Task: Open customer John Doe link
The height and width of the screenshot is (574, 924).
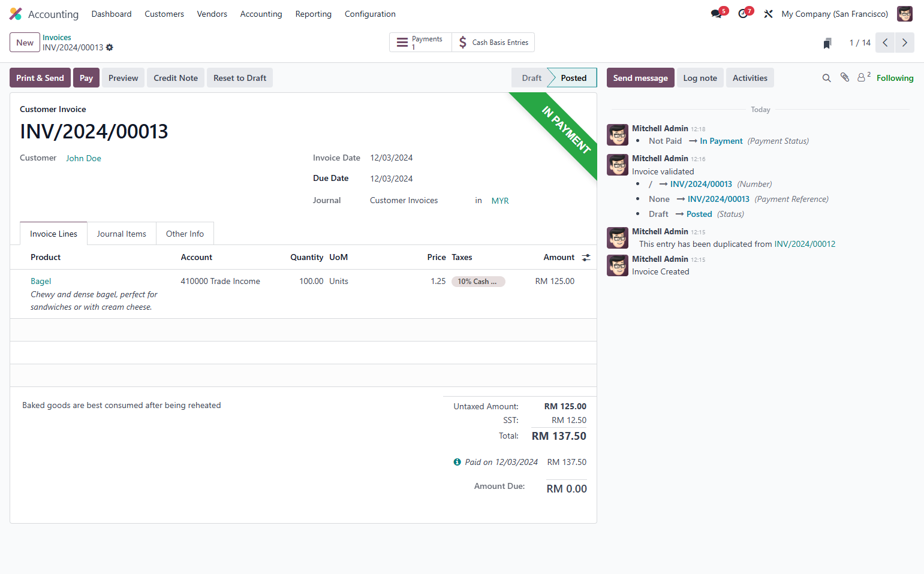Action: (x=83, y=158)
